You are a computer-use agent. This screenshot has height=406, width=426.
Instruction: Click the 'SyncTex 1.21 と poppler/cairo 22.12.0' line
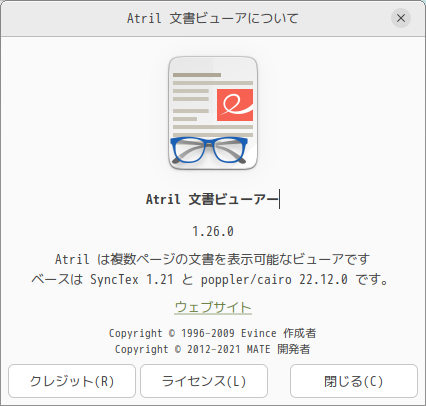(x=219, y=279)
